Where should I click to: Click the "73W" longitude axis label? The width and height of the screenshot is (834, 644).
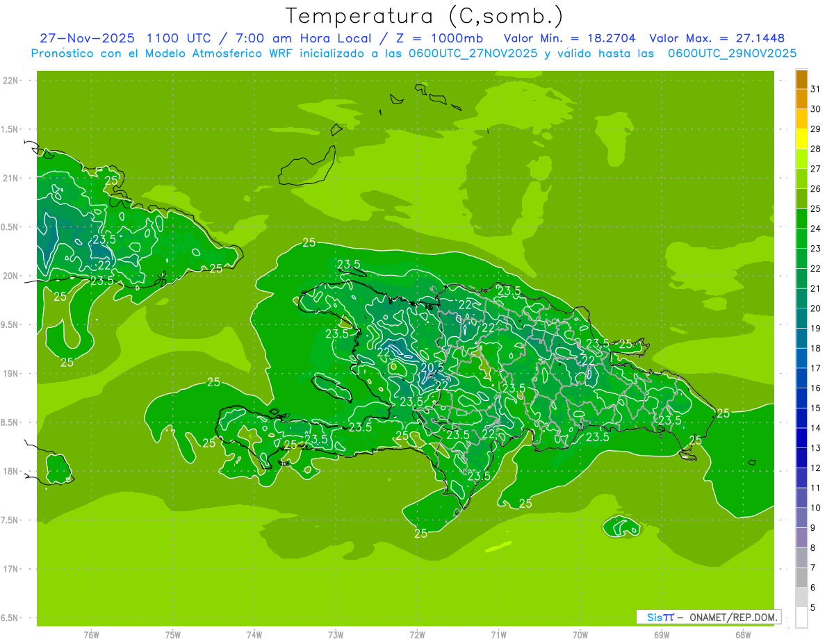tap(336, 635)
